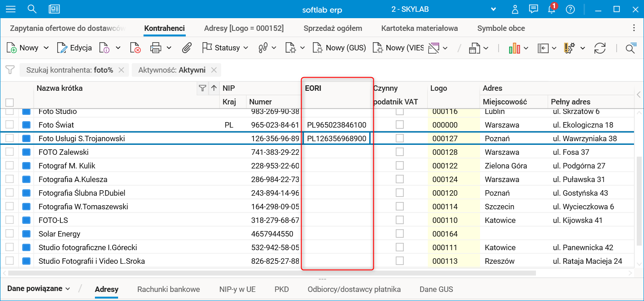The width and height of the screenshot is (644, 301).
Task: Expand the footsteps dropdown arrow
Action: [274, 48]
